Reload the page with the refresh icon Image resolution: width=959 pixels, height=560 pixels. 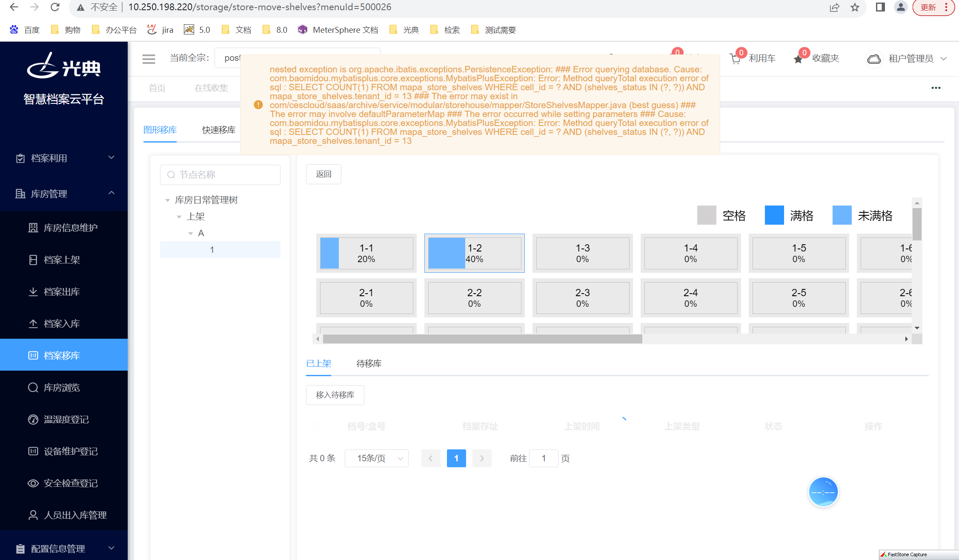click(x=55, y=7)
